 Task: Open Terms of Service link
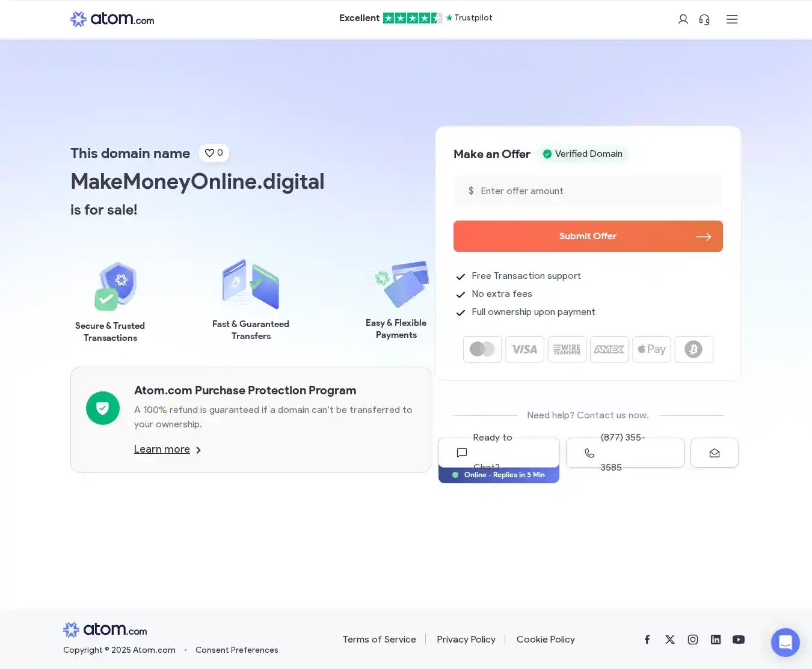click(x=379, y=640)
